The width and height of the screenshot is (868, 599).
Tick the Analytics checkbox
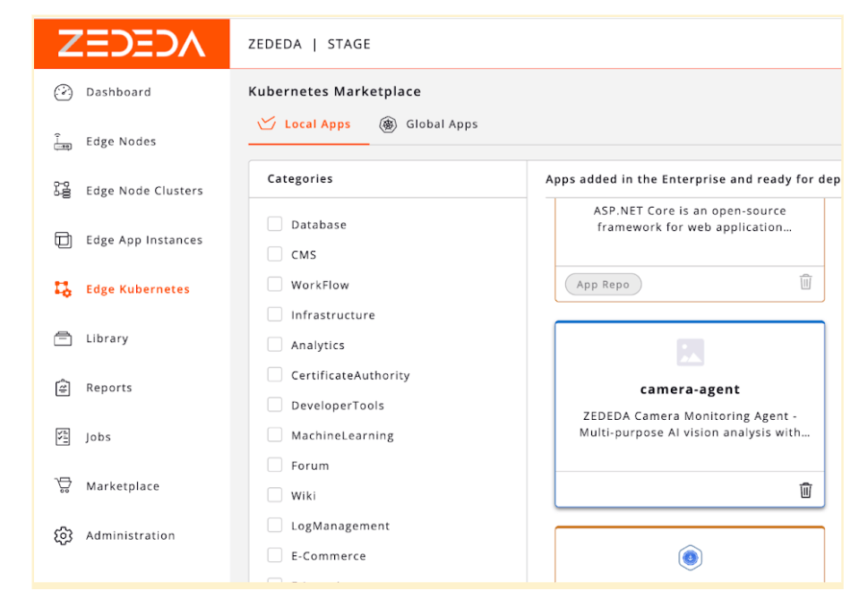[275, 345]
